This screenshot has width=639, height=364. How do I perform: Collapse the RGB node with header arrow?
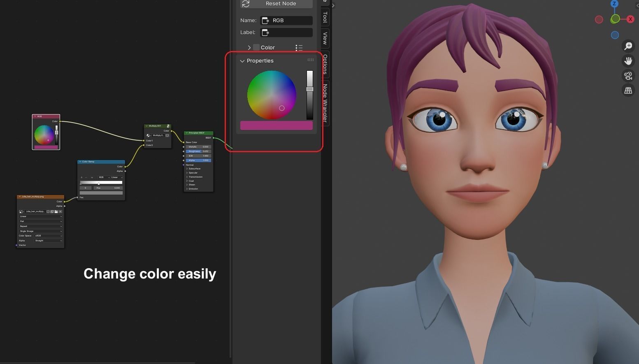[35, 116]
